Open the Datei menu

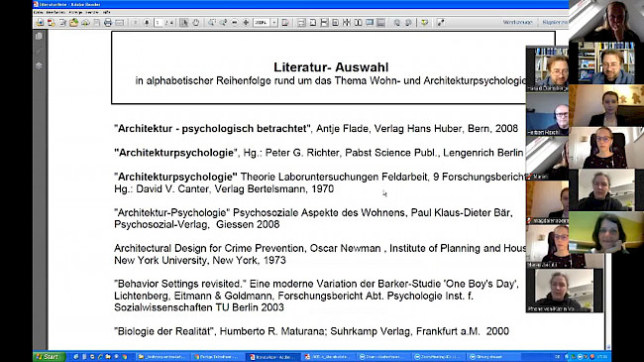click(x=39, y=12)
